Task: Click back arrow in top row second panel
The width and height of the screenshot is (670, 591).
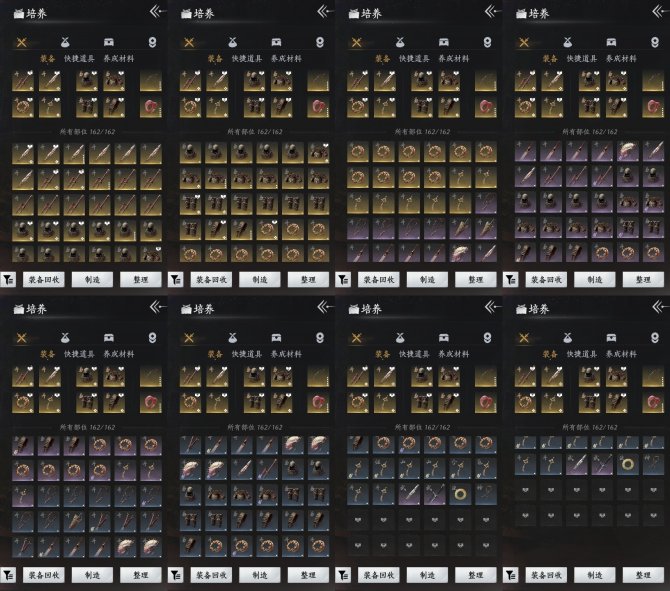Action: click(326, 12)
